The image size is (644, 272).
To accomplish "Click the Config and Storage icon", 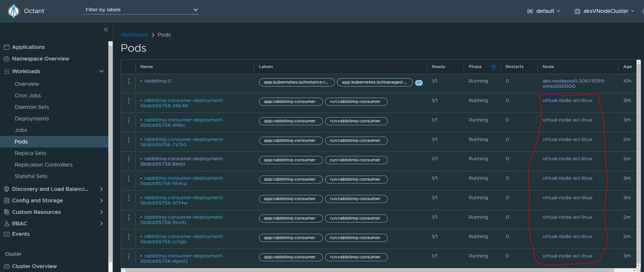I will click(7, 201).
